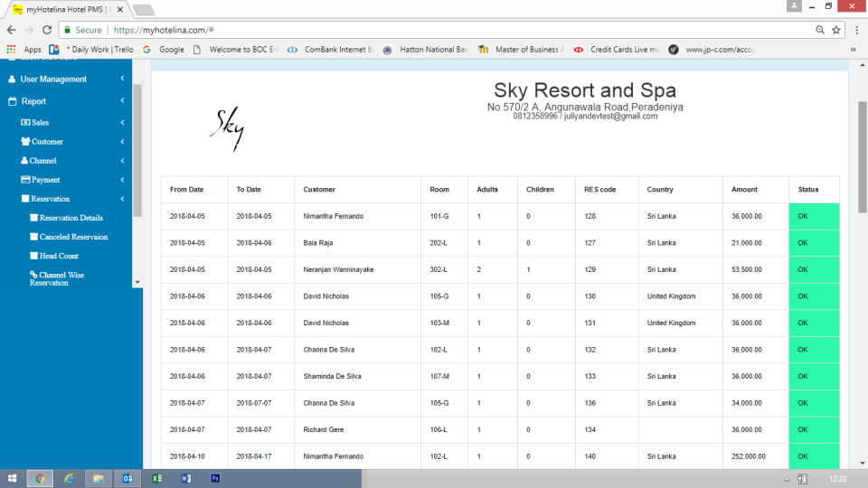Click the zoom magnifier in address bar
This screenshot has width=868, height=488.
820,30
